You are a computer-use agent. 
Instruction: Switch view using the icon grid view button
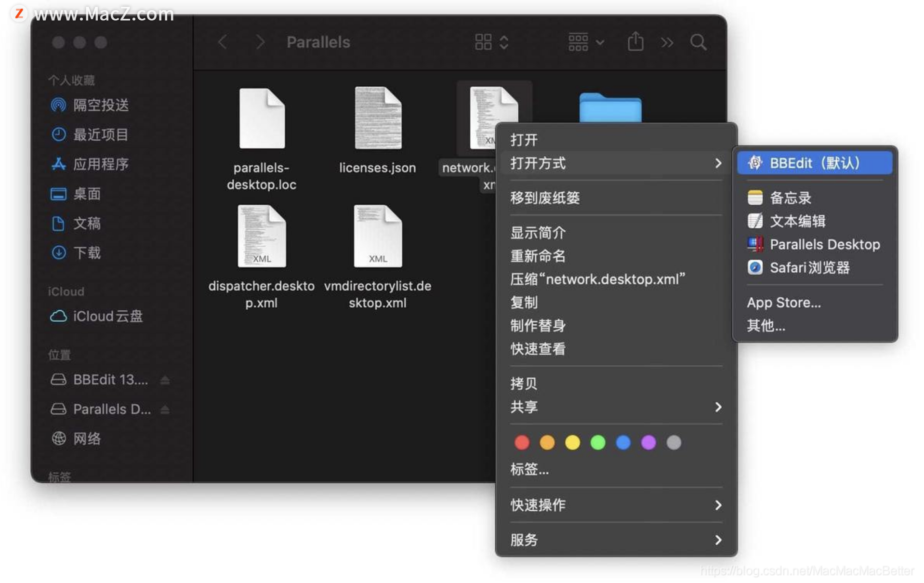tap(491, 42)
